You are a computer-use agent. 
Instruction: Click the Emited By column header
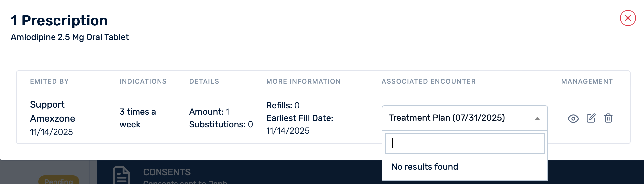(x=49, y=81)
